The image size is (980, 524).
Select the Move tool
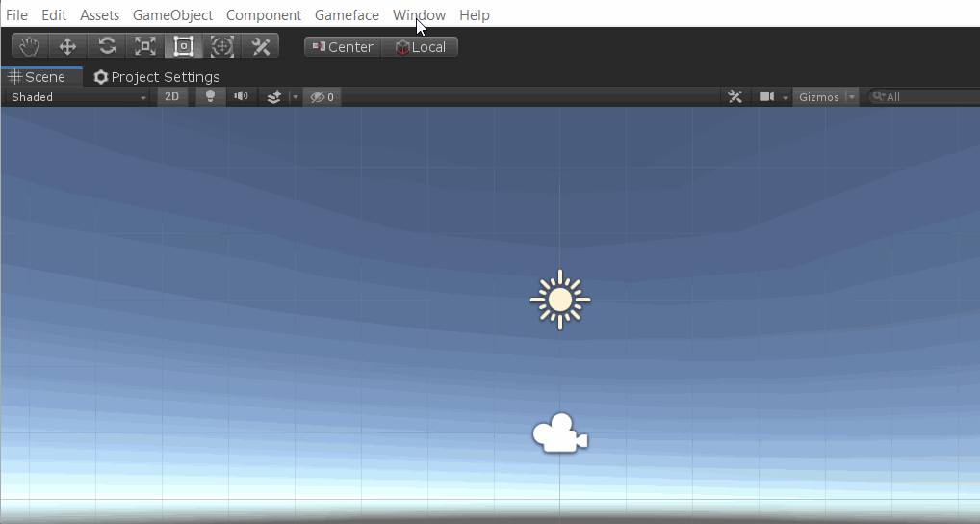tap(67, 46)
